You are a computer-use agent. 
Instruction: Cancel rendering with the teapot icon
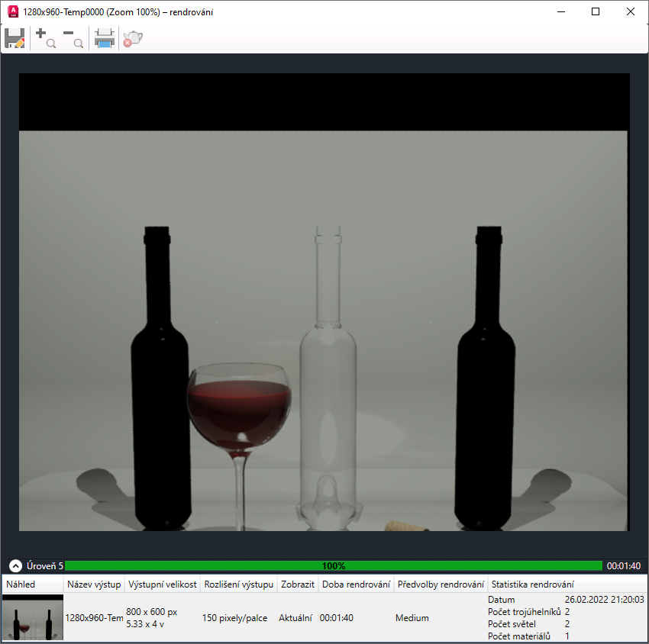(x=133, y=38)
